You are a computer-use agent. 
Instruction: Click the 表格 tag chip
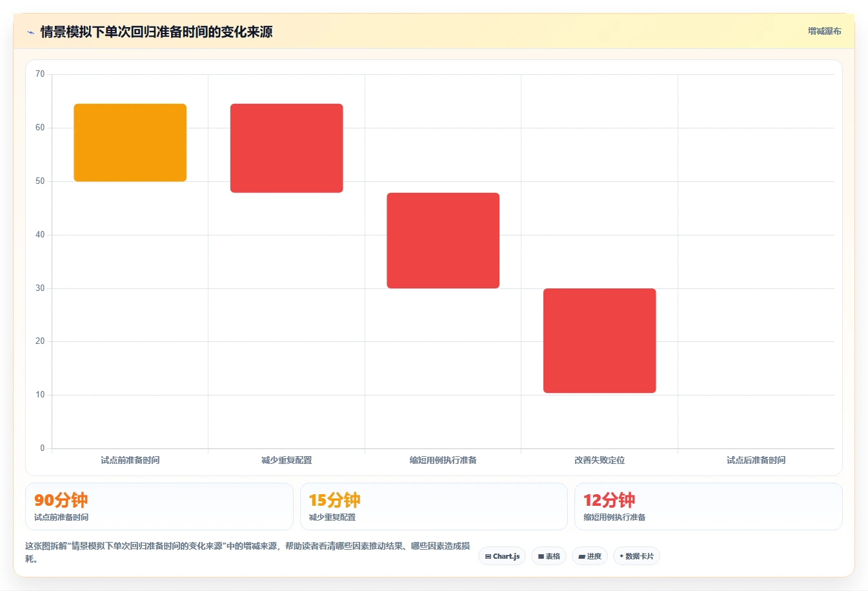tap(549, 556)
